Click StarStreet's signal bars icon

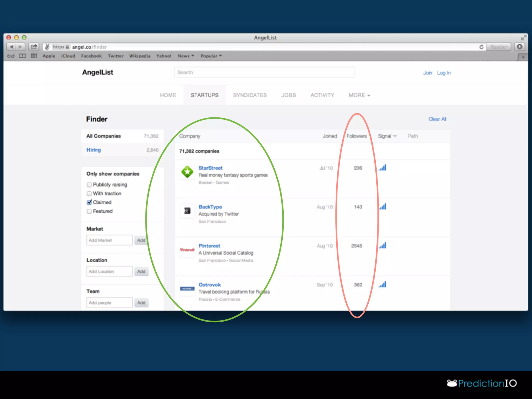(x=383, y=168)
